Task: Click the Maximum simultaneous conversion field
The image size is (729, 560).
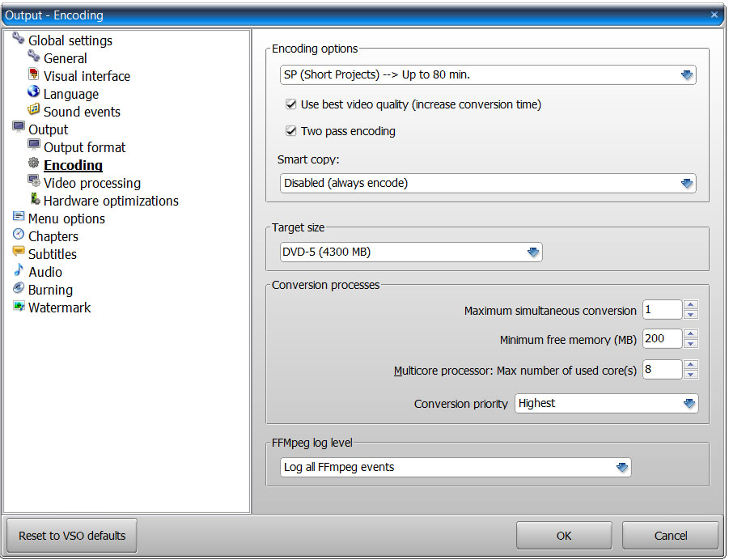Action: click(662, 310)
